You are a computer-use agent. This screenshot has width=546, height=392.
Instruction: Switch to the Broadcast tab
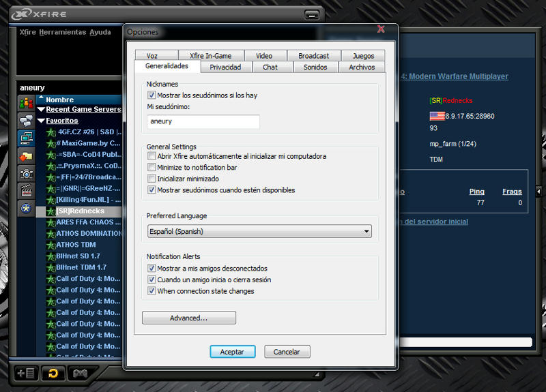pos(314,56)
